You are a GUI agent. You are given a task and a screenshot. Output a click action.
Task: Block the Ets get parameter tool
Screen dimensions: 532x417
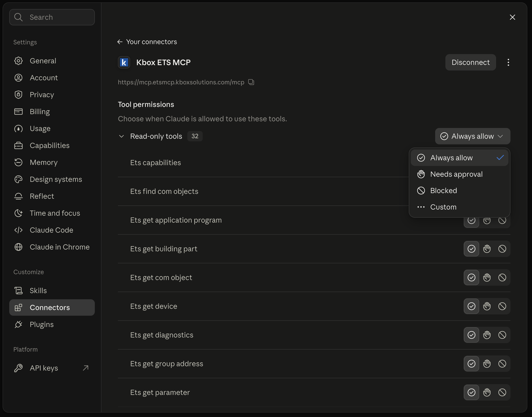click(x=502, y=393)
